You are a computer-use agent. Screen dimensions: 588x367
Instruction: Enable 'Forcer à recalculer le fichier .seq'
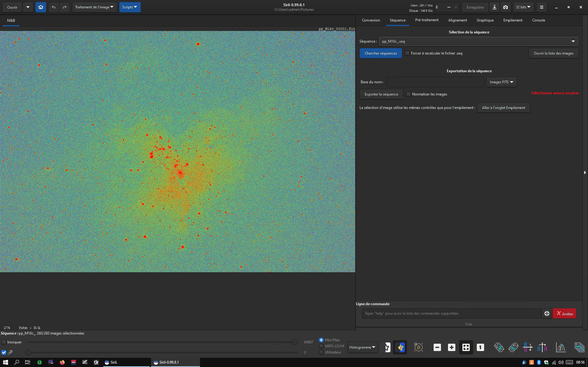pyautogui.click(x=407, y=53)
